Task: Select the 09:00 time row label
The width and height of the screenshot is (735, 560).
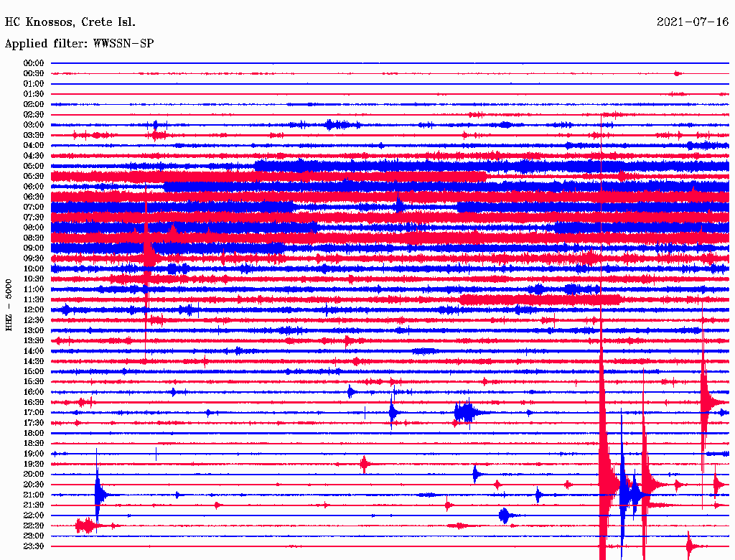Action: (x=33, y=248)
